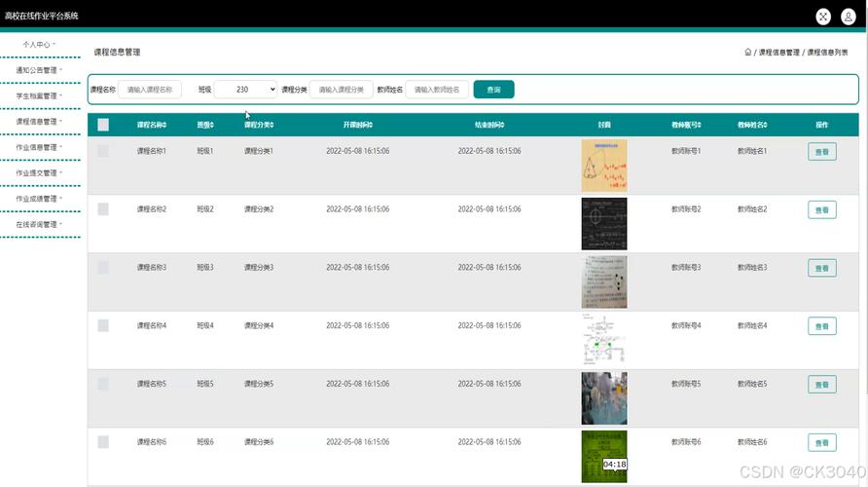Open 作业信息管理 sidebar menu
The image size is (868, 487).
[x=39, y=147]
